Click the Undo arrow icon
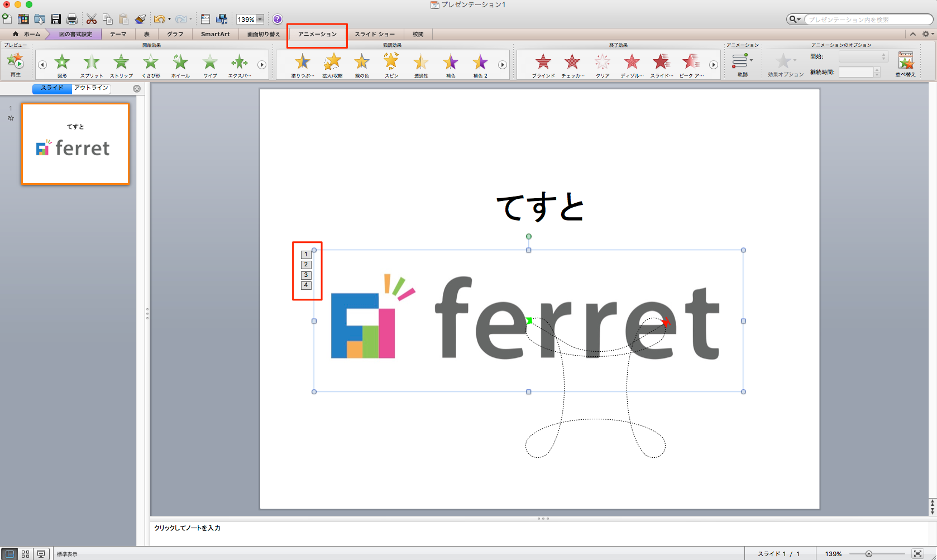Image resolution: width=937 pixels, height=560 pixels. 159,19
